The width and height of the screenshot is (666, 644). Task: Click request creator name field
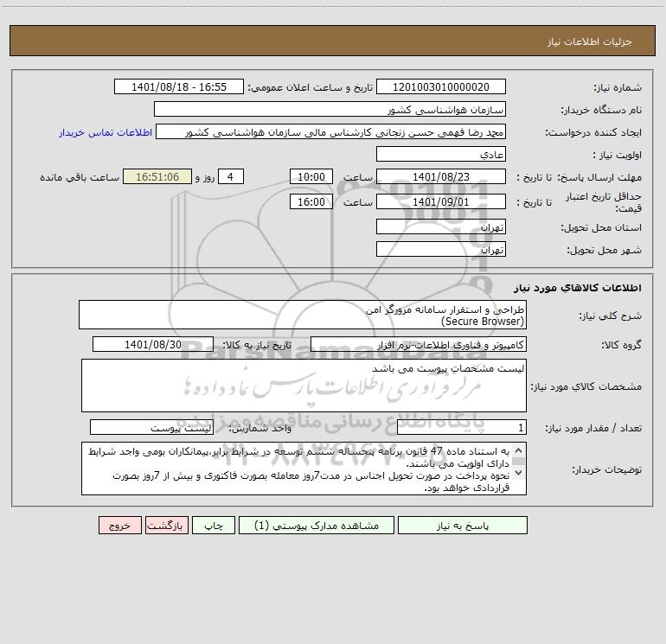click(330, 131)
